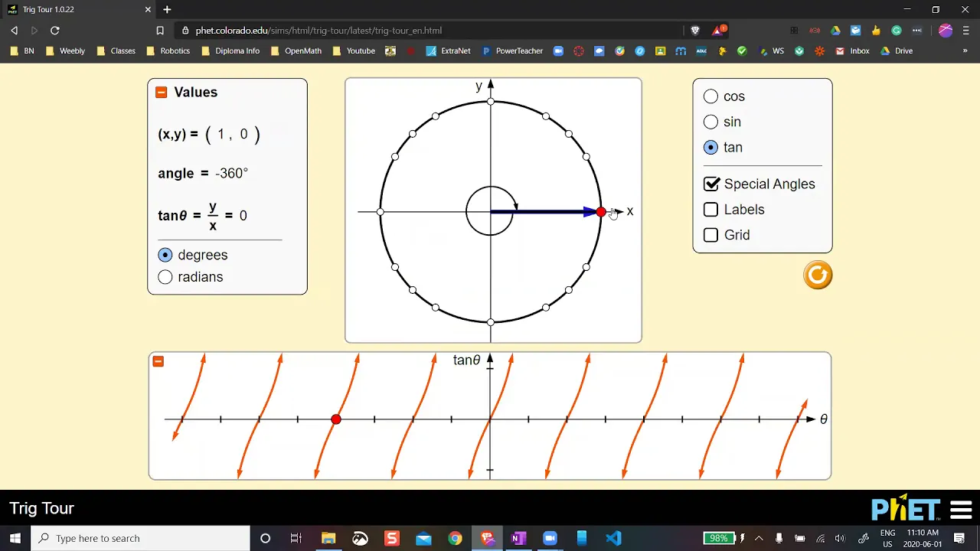Open the Google Drive extension icon

click(x=835, y=31)
